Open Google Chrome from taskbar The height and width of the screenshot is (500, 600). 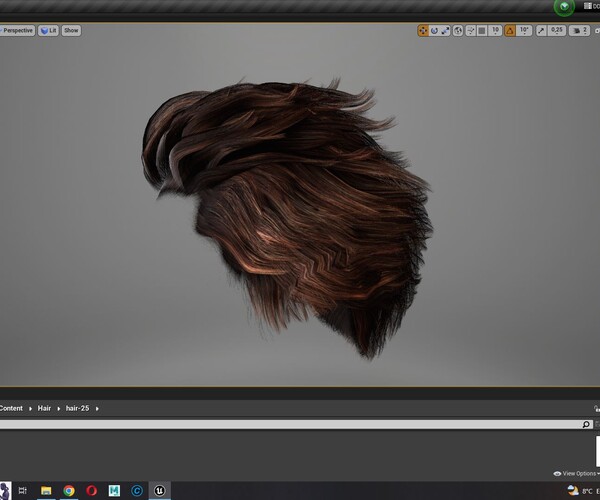click(69, 490)
